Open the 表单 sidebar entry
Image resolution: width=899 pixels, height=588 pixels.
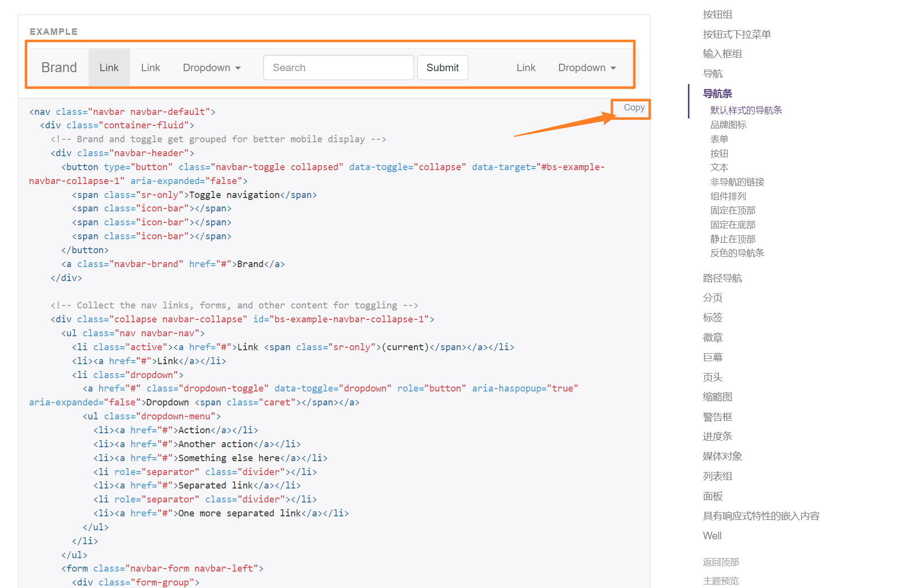pyautogui.click(x=719, y=139)
